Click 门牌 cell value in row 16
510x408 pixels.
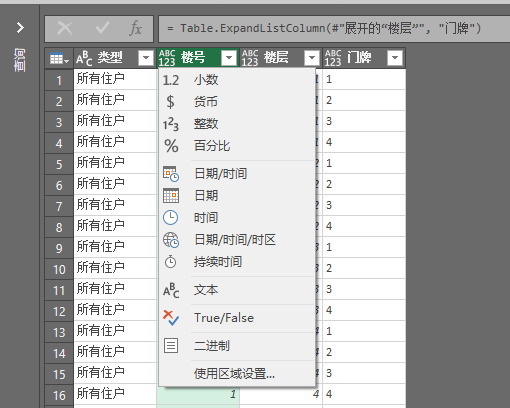(329, 394)
